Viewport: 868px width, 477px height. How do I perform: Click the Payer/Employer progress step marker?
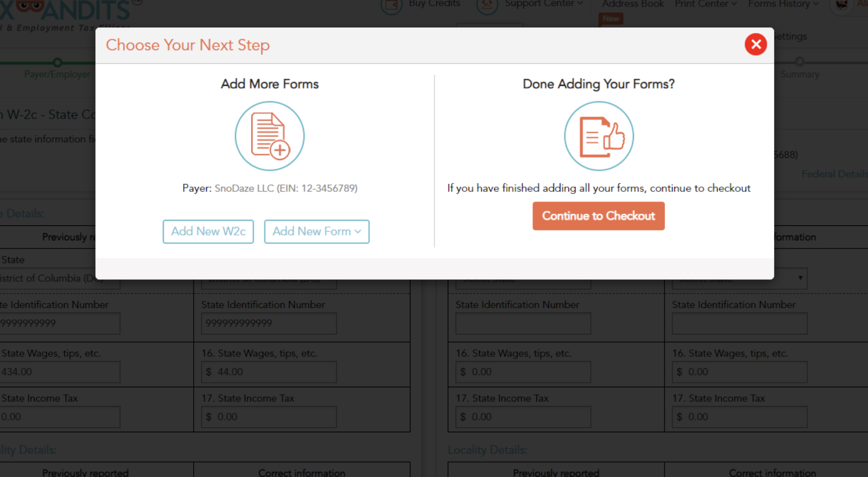(58, 62)
